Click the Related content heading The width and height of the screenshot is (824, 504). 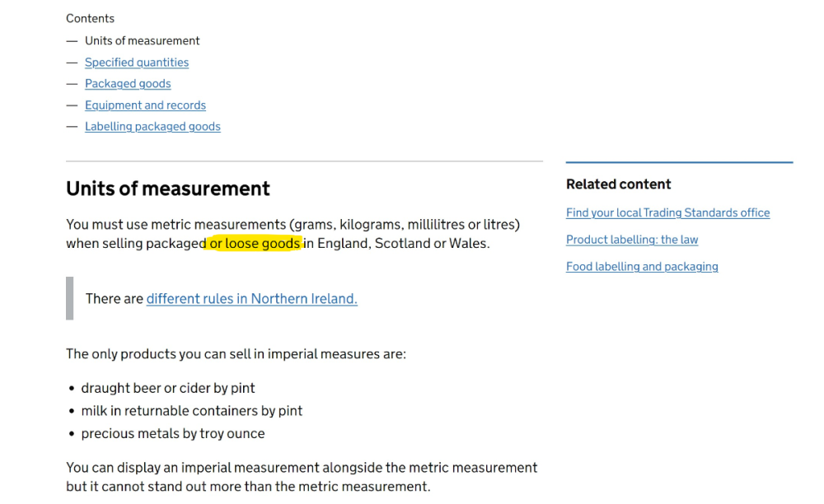tap(618, 184)
